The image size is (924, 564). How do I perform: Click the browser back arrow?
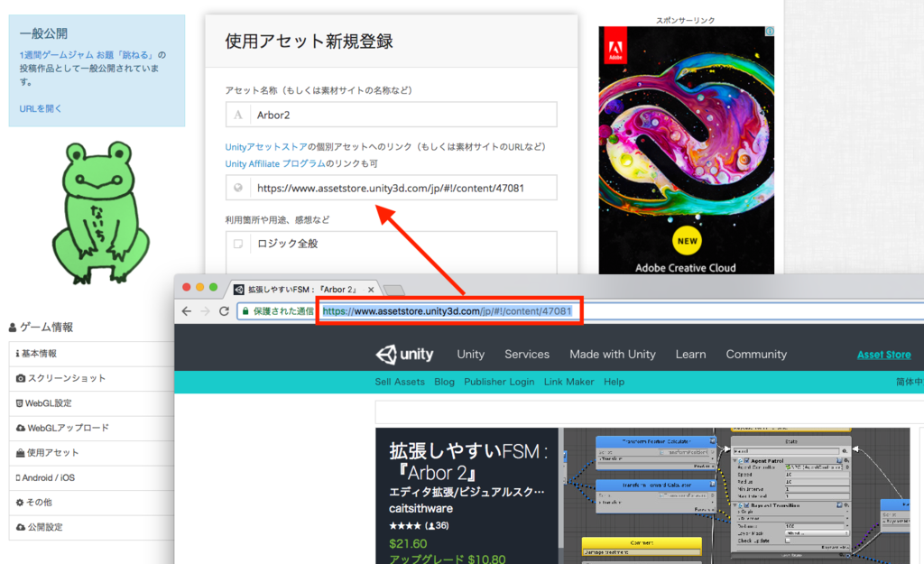[x=187, y=311]
